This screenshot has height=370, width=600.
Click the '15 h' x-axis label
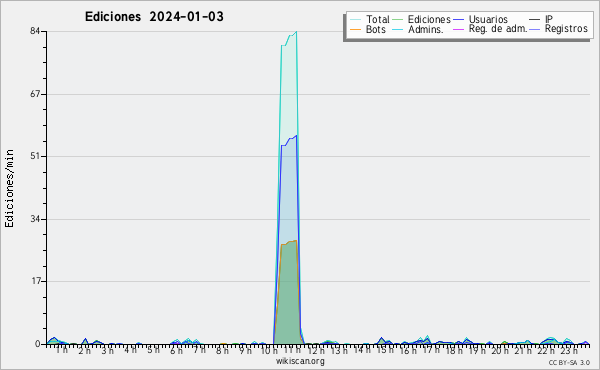click(x=385, y=350)
